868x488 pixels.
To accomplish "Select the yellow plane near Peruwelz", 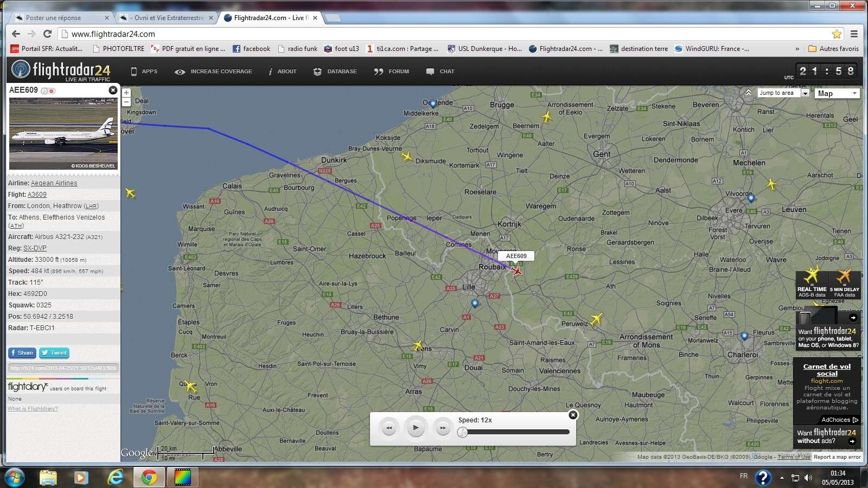I will [596, 319].
